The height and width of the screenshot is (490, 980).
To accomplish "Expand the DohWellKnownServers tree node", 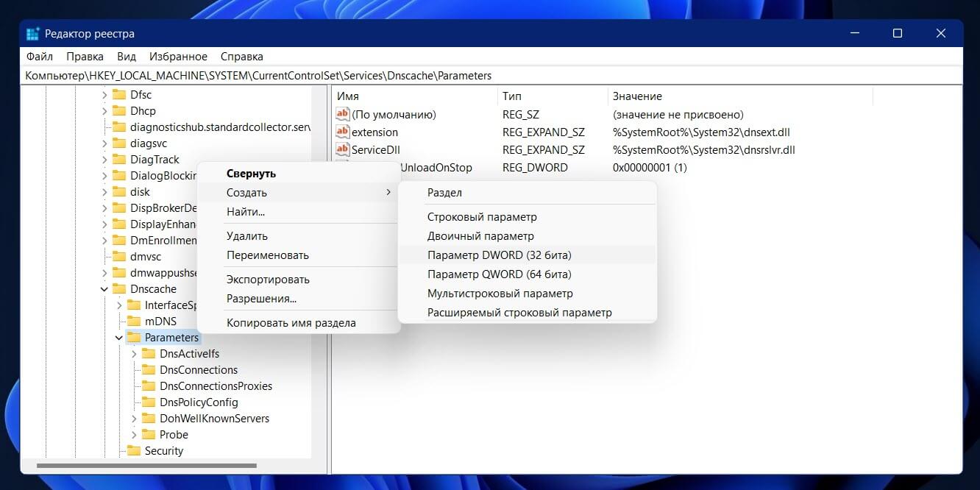I will (x=133, y=419).
